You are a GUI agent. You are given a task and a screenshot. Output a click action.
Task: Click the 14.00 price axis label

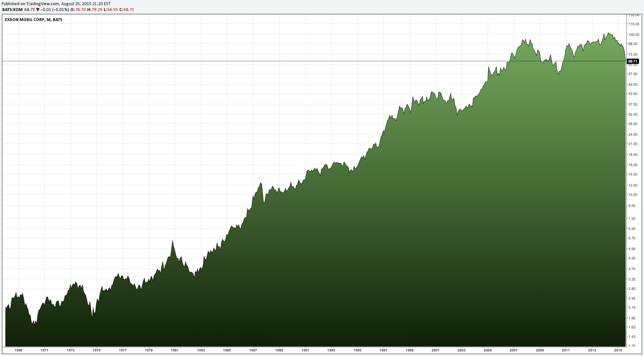pyautogui.click(x=633, y=174)
